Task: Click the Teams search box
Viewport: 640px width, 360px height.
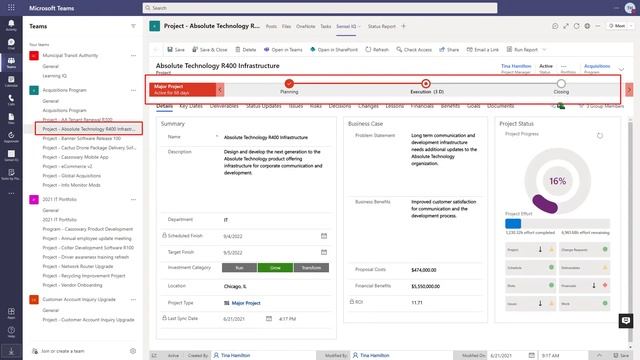Action: 320,8
